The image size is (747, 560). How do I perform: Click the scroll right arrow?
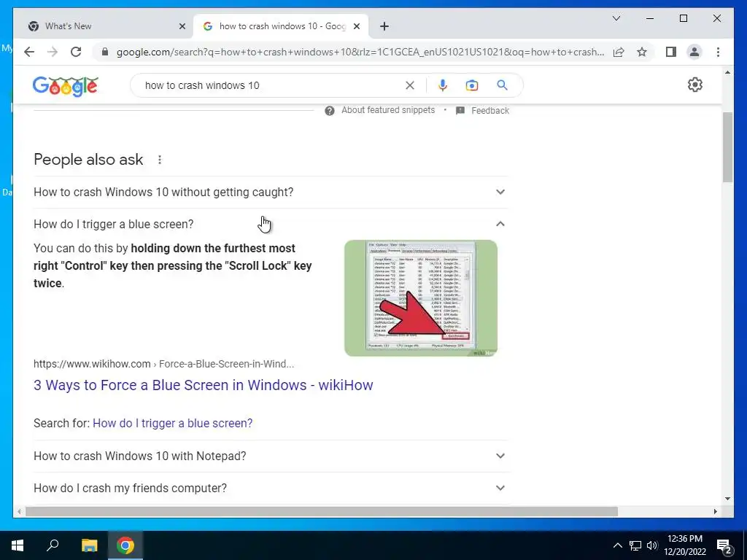(x=716, y=511)
